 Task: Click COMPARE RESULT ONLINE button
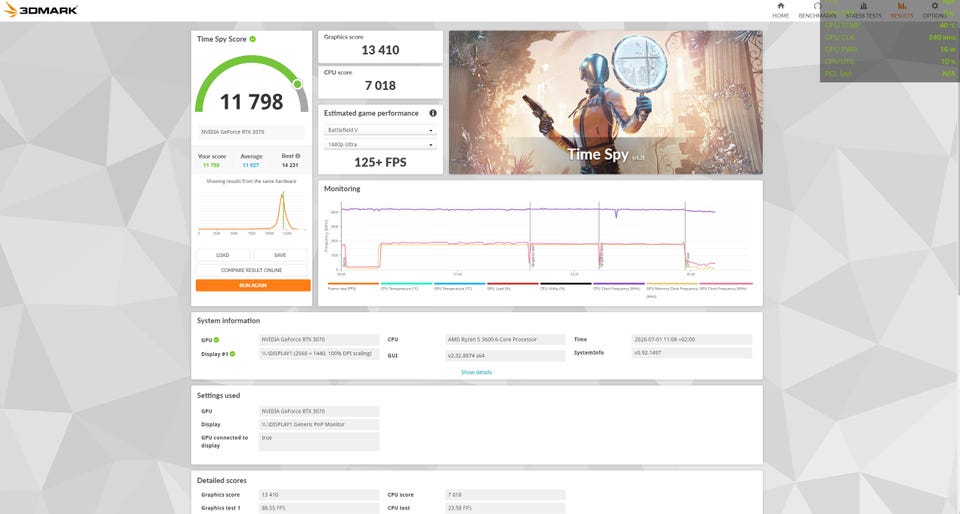coord(252,270)
